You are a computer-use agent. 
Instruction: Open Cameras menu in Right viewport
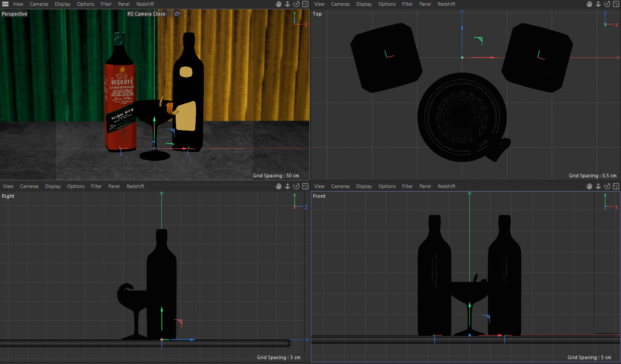(x=29, y=186)
